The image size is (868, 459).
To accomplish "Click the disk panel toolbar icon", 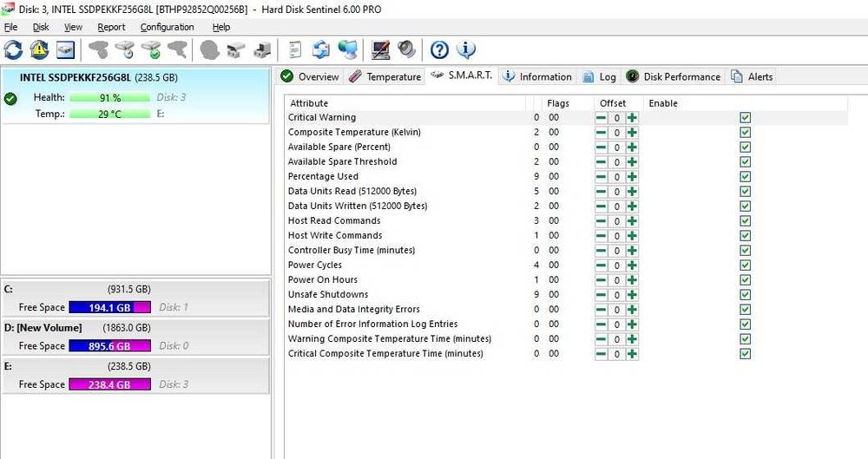I will (65, 49).
